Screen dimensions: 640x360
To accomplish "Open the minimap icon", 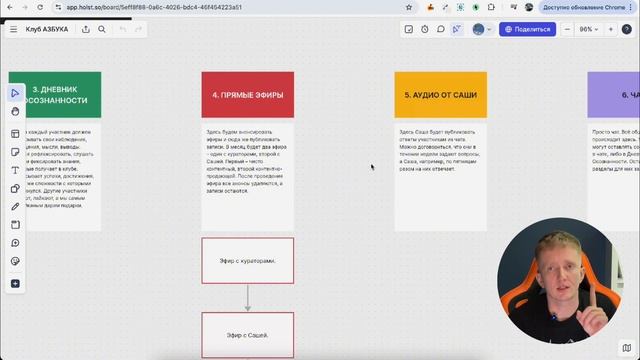I will coord(627,348).
